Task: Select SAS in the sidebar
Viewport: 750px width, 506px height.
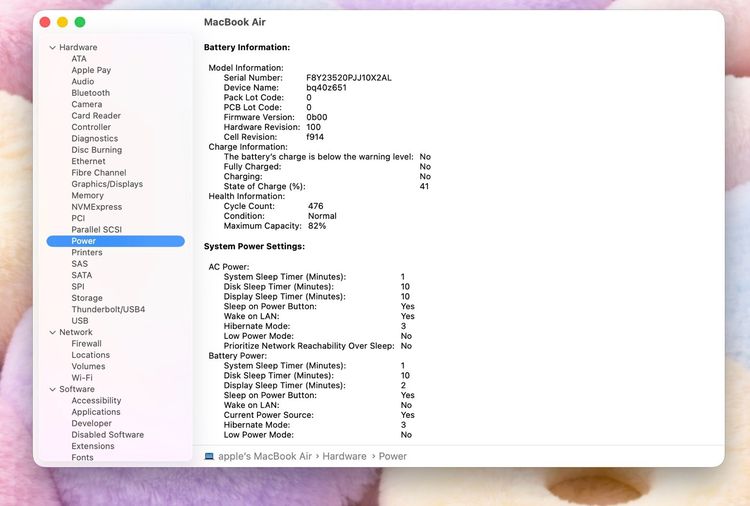Action: point(79,264)
